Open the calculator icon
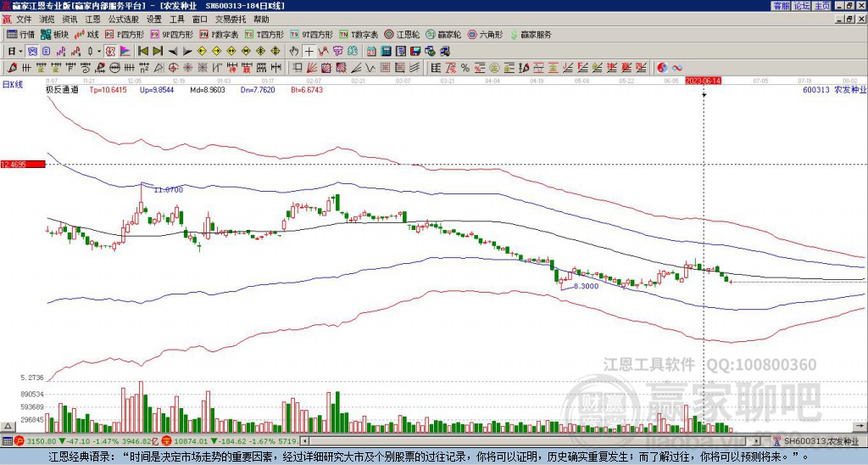 click(x=387, y=51)
